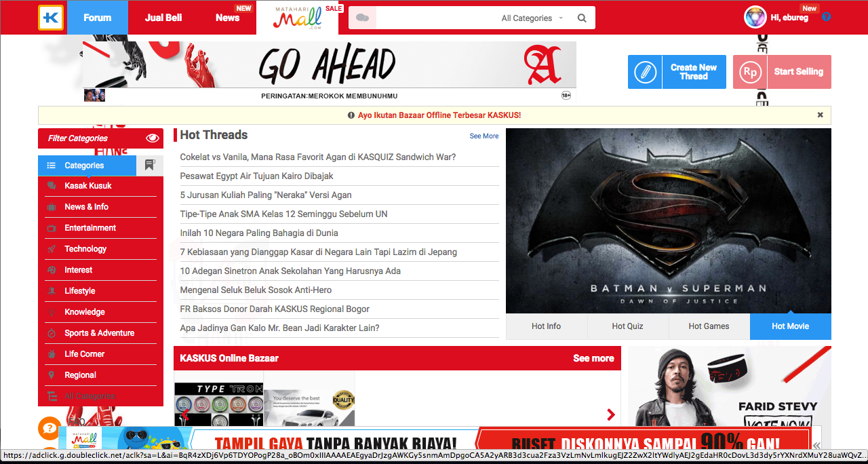This screenshot has height=464, width=868.
Task: Go to next Online Bazaar item arrow
Action: 610,414
